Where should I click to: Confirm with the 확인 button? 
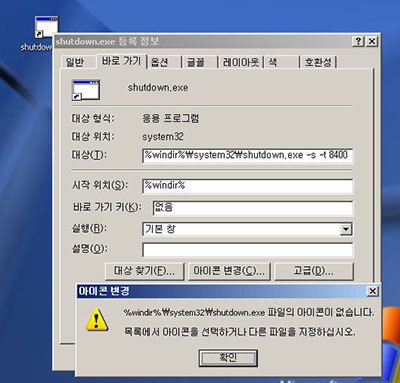(228, 358)
